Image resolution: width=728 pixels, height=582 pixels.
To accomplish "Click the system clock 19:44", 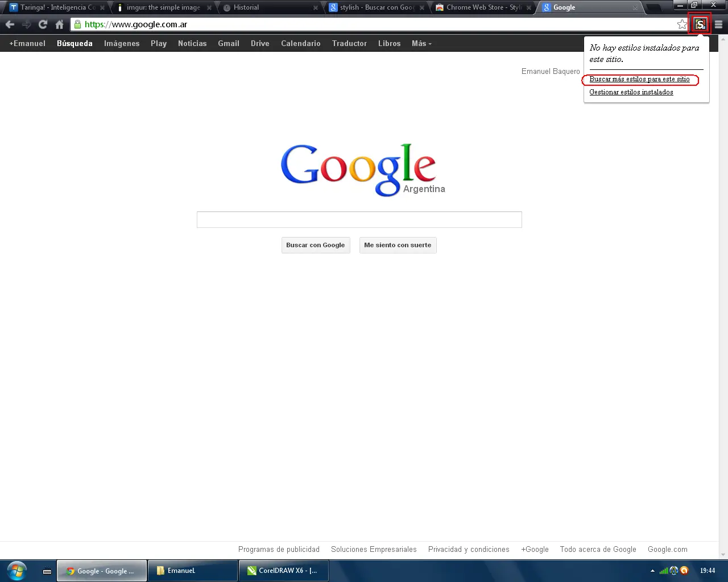I will [x=708, y=571].
